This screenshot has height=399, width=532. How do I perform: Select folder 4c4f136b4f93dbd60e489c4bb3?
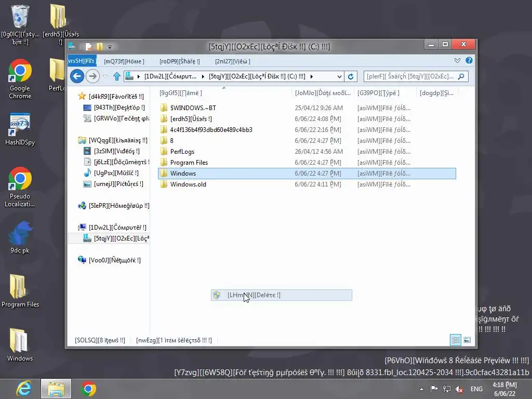coord(307,129)
